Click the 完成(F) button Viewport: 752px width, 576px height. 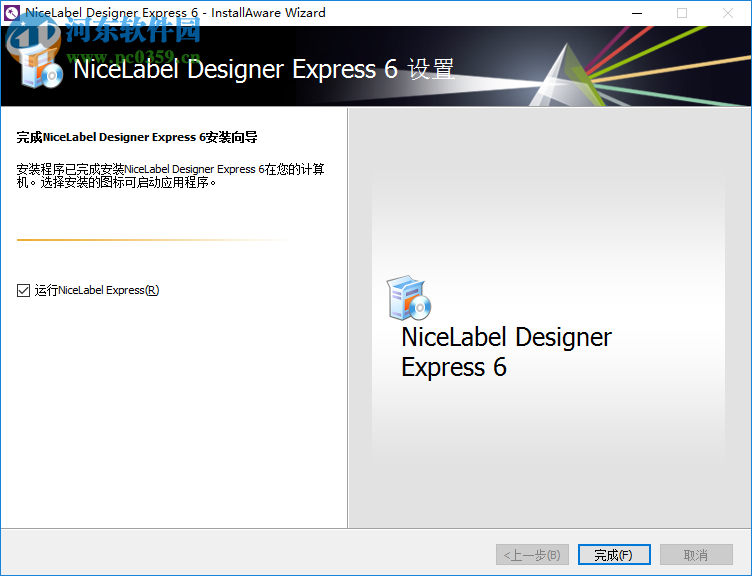pos(614,555)
